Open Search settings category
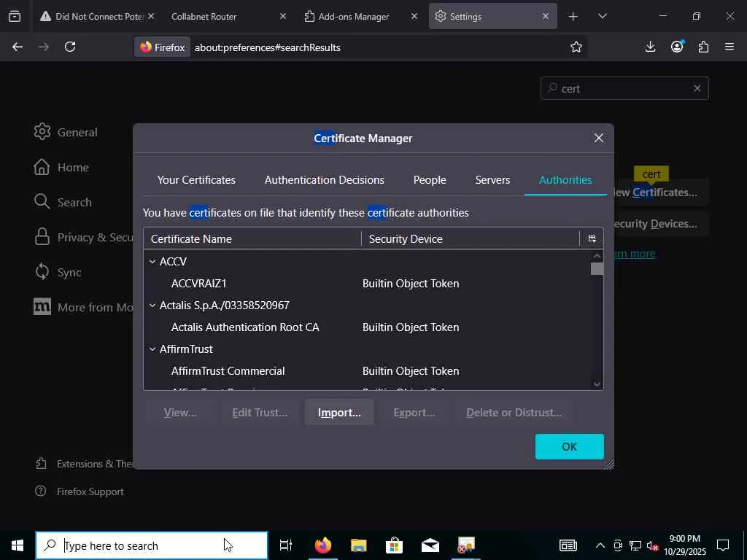This screenshot has height=560, width=747. coord(63,202)
